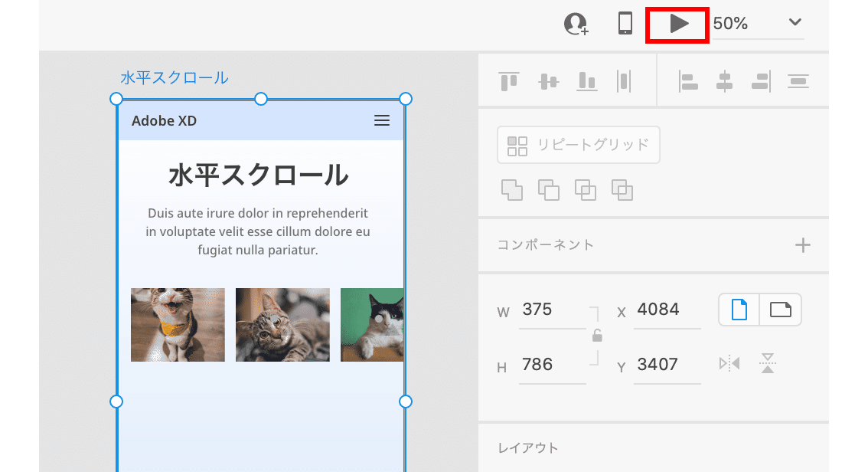This screenshot has height=472, width=868.
Task: Click the コンポーネント section label
Action: click(546, 245)
